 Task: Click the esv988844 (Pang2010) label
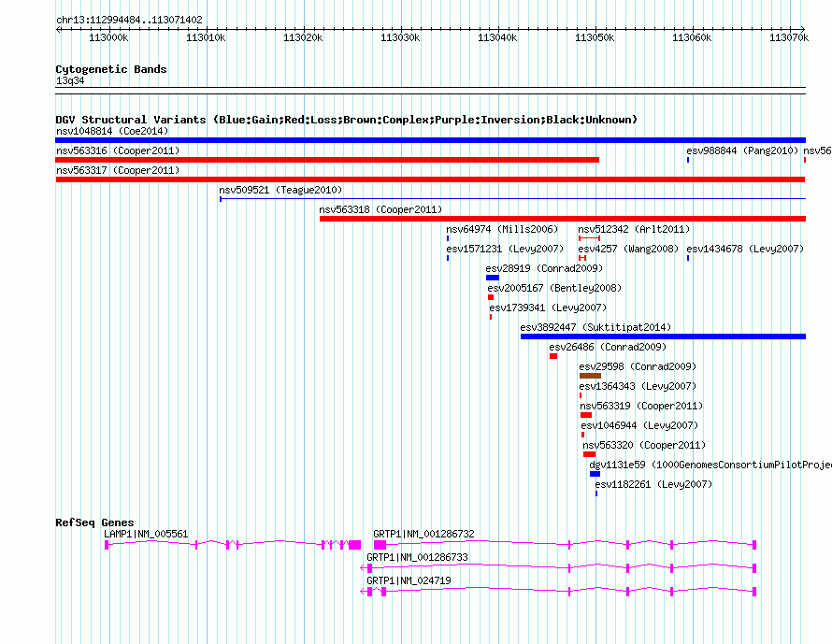coord(742,150)
